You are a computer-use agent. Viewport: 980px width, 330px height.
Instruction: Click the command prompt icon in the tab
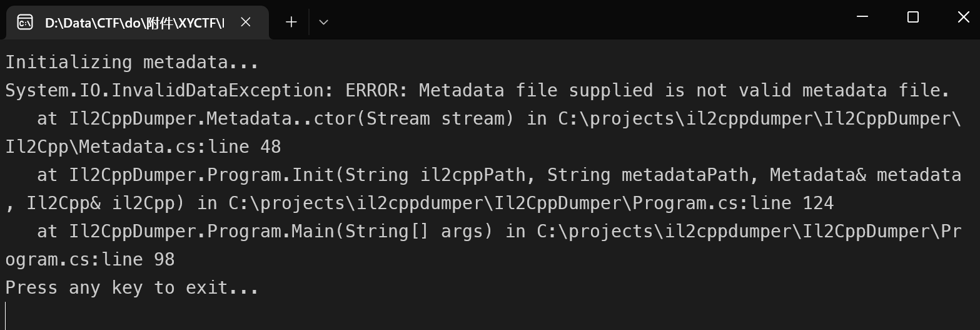[x=25, y=23]
